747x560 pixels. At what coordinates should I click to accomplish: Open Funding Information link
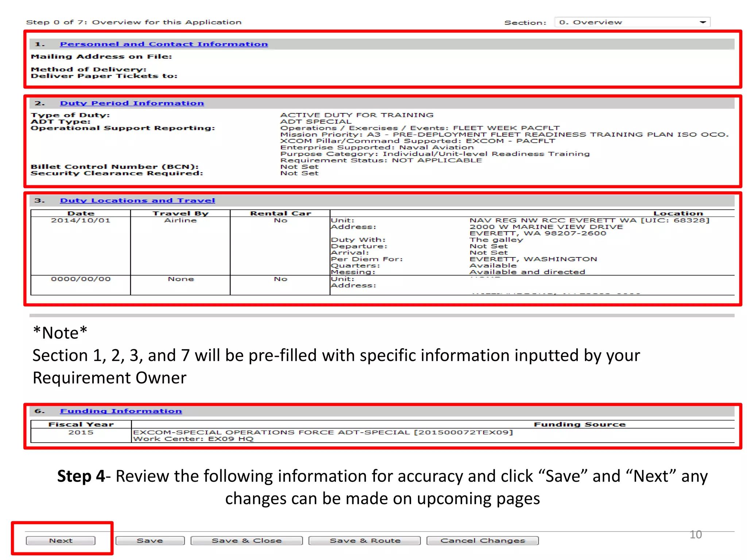click(x=121, y=411)
